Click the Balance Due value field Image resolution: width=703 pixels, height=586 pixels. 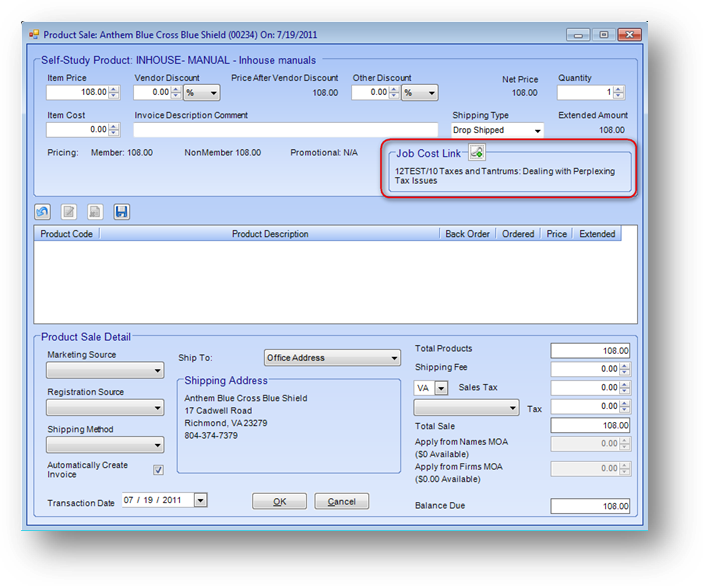[590, 506]
